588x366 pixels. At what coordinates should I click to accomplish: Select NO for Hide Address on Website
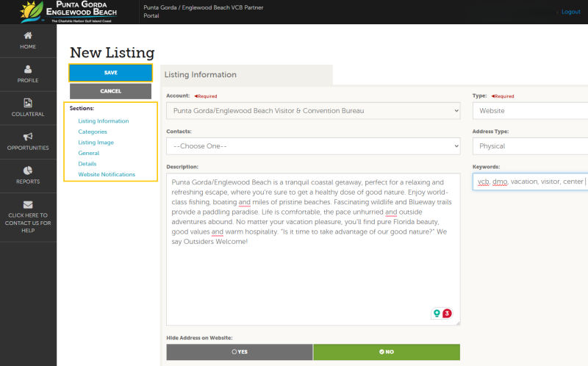pos(387,352)
